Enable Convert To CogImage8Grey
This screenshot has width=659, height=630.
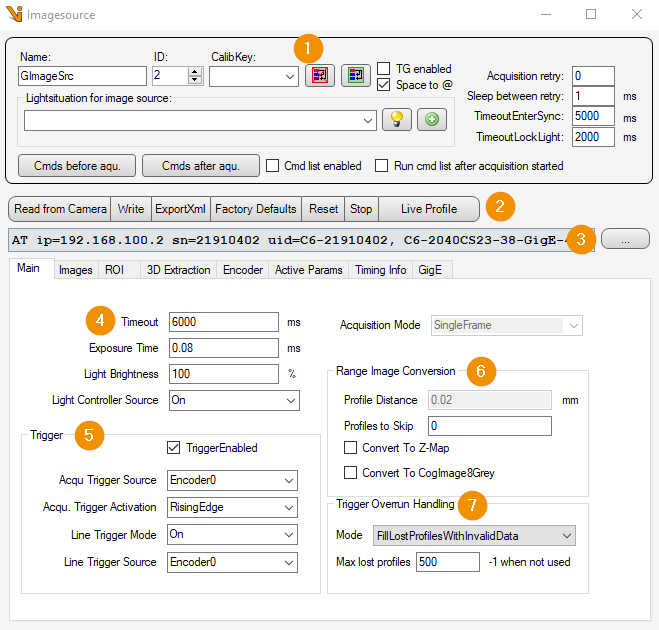[x=351, y=473]
